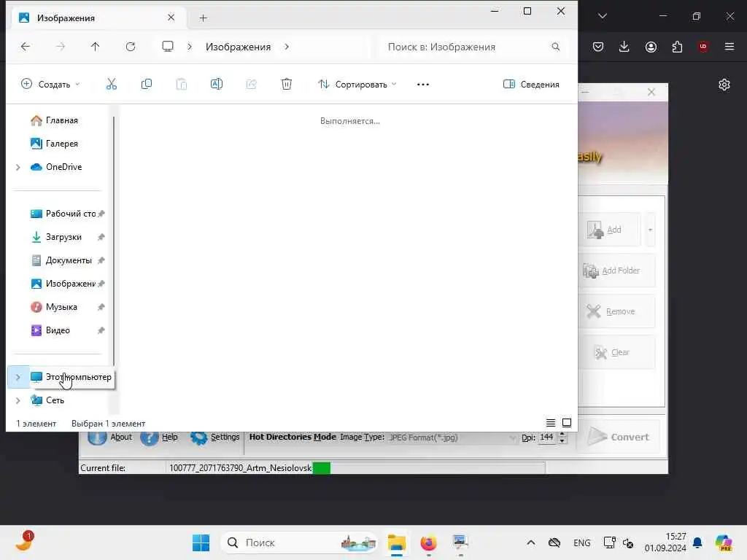The width and height of the screenshot is (747, 560).
Task: Show hidden tray icons chevron
Action: (531, 542)
